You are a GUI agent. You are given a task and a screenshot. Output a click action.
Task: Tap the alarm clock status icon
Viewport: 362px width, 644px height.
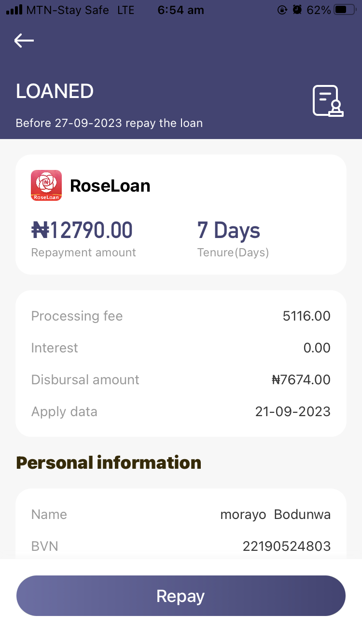pos(297,10)
